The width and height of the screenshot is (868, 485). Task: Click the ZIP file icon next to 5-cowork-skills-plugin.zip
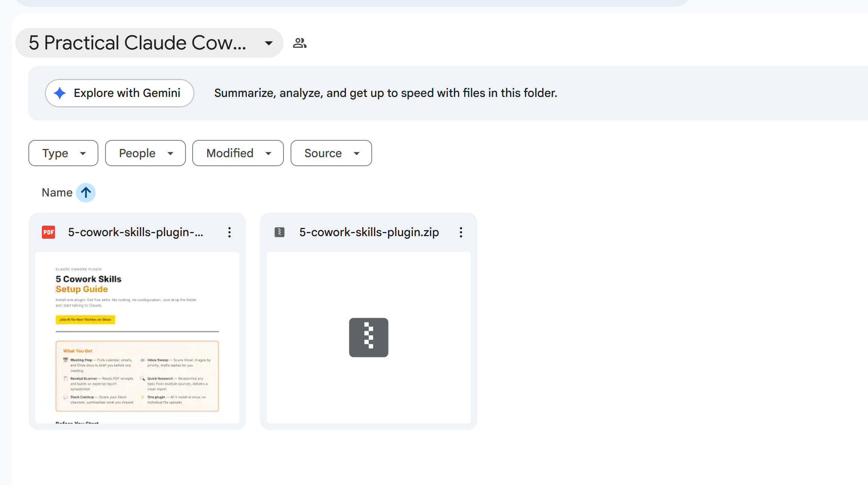coord(279,232)
